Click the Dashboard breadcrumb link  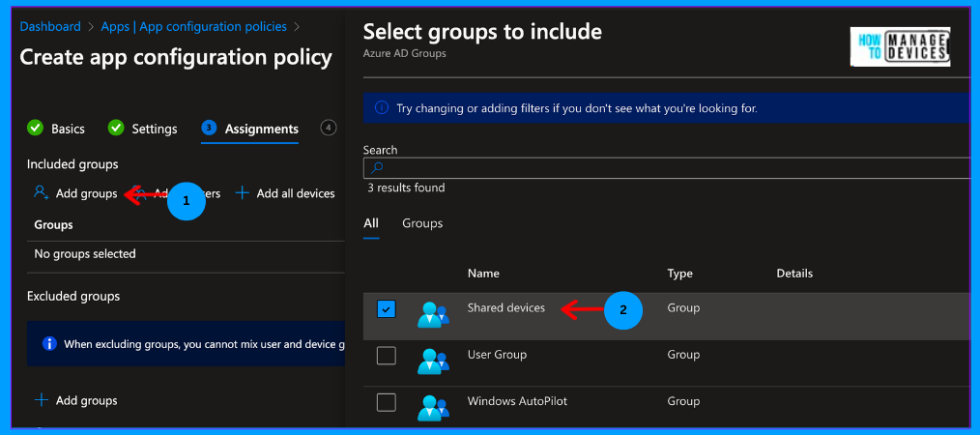point(50,27)
